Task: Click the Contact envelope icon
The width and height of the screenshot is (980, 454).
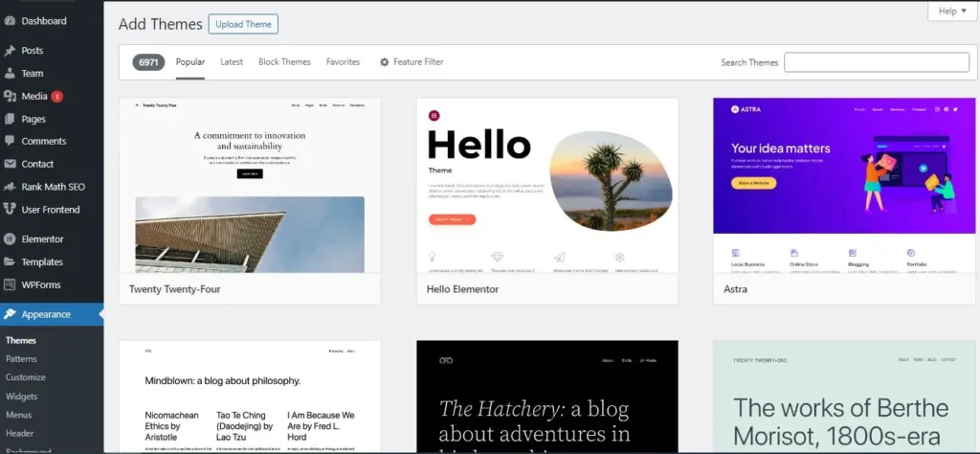Action: point(10,164)
